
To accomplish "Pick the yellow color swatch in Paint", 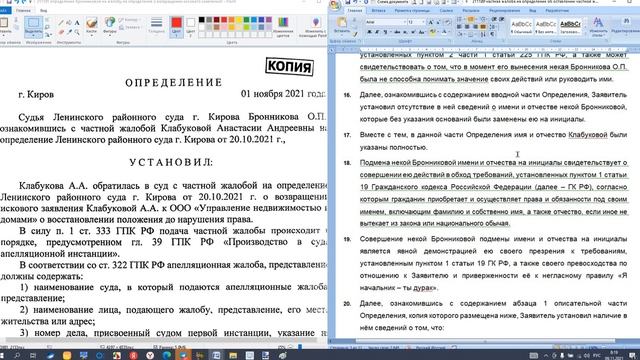I will coord(239,20).
